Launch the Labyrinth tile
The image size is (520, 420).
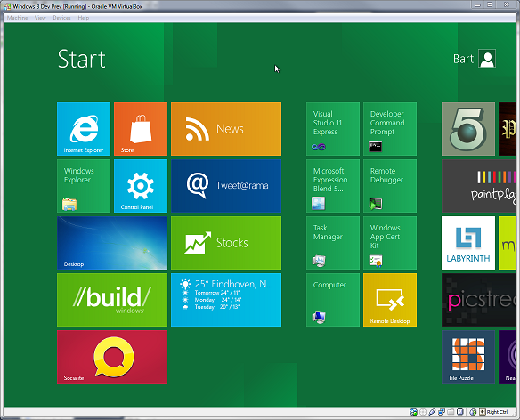point(468,243)
